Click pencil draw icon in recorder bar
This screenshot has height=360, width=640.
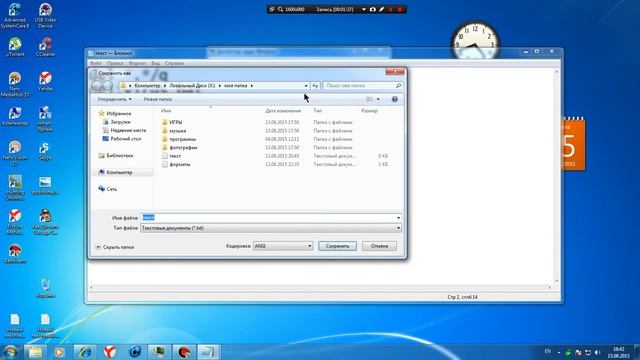tap(381, 9)
